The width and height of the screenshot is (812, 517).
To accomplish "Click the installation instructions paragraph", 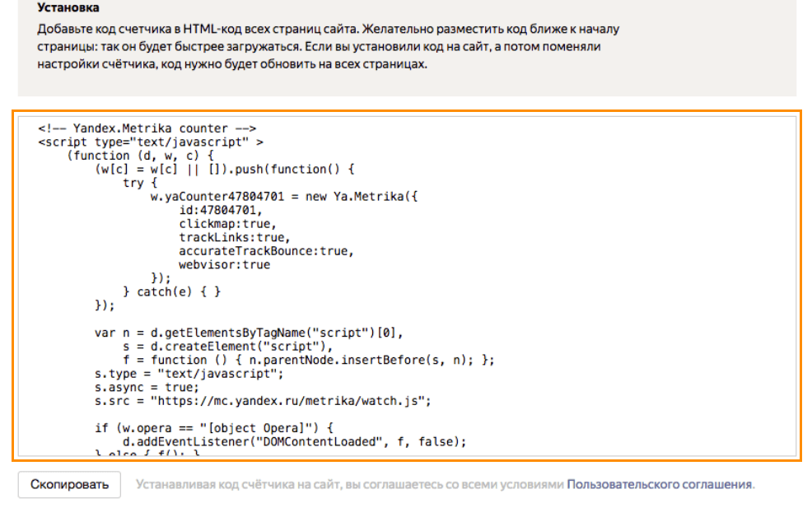I will (329, 47).
